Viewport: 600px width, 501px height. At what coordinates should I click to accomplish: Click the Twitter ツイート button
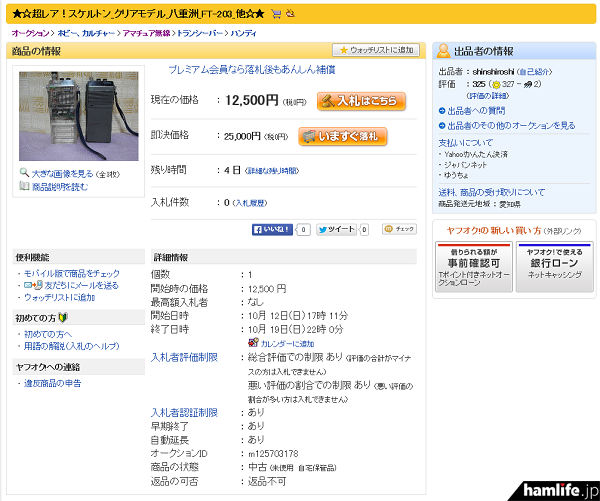click(x=335, y=229)
